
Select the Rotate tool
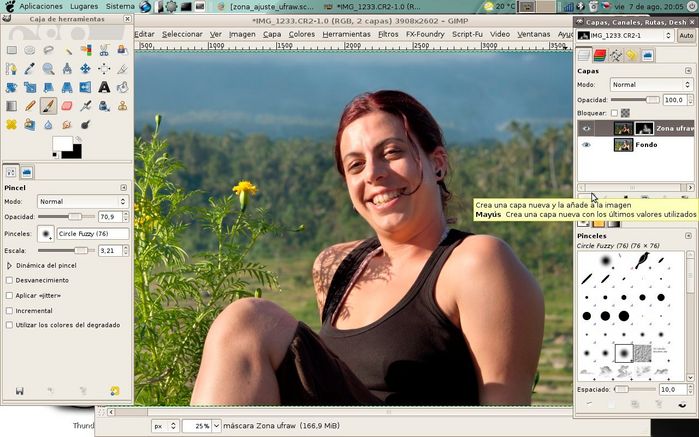pyautogui.click(x=12, y=87)
